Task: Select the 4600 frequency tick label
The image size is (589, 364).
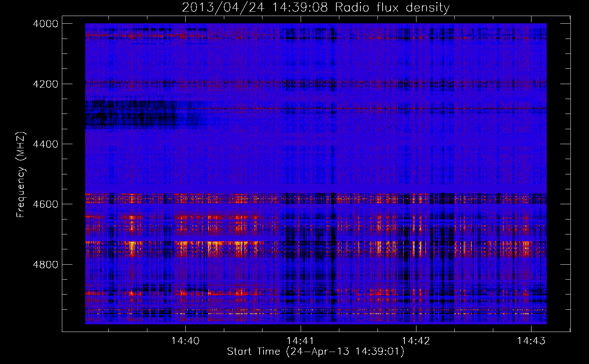Action: click(46, 204)
